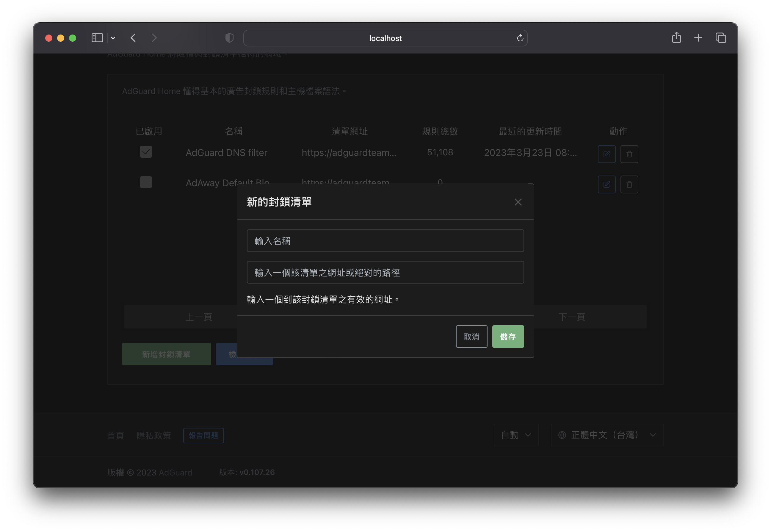Expand the sidebar tab group chevron
771x532 pixels.
pyautogui.click(x=113, y=38)
